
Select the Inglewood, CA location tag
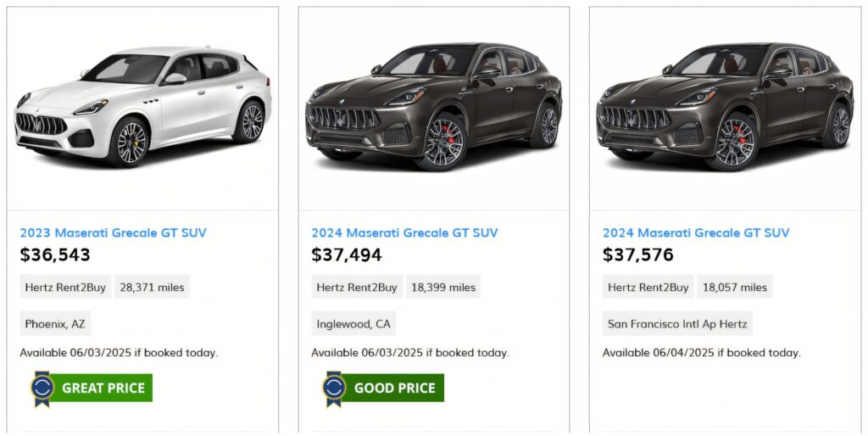coord(353,324)
